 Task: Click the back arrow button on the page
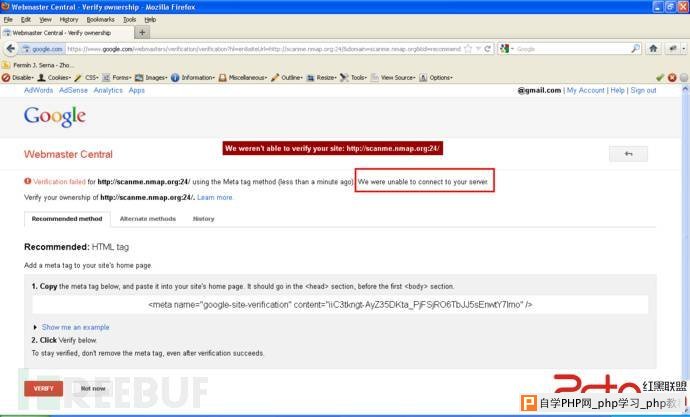(x=628, y=154)
